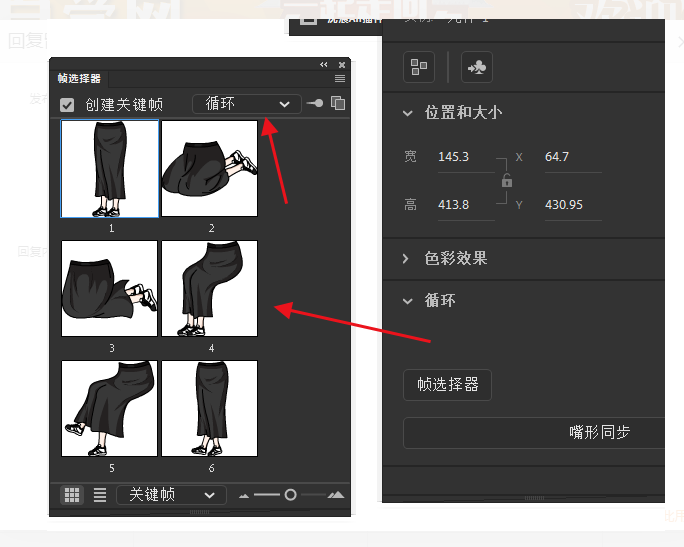
Task: Collapse the frame picker panel with double arrows
Action: point(324,64)
